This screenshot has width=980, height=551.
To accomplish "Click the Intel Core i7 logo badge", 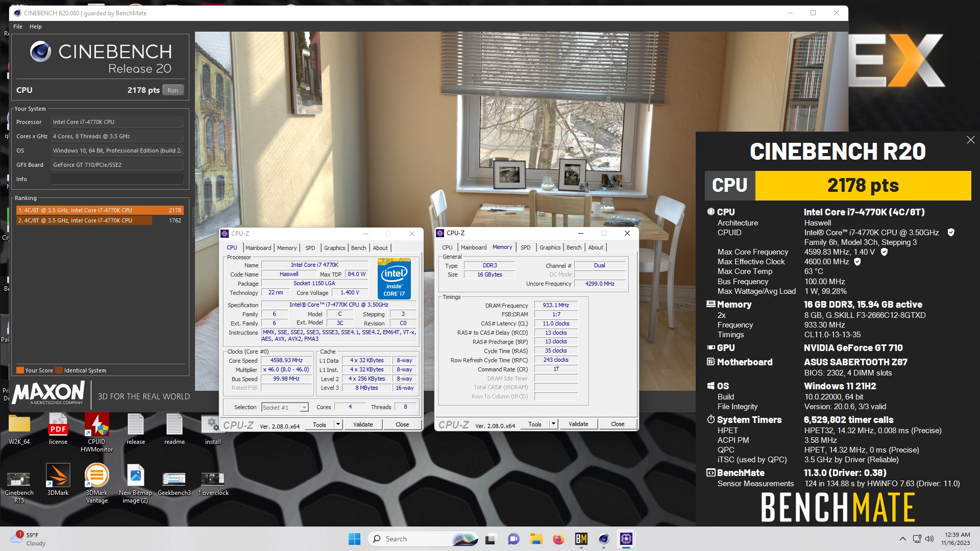I will [x=394, y=279].
